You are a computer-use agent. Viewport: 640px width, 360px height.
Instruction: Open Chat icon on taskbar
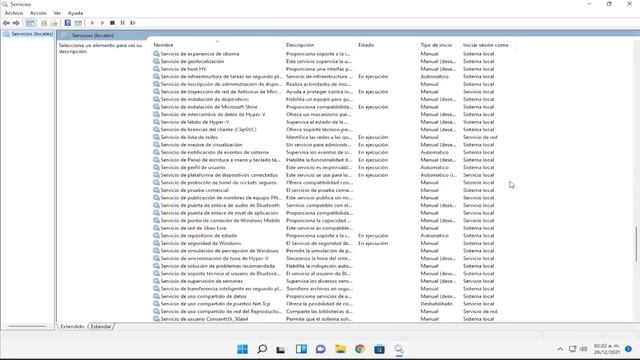coord(320,349)
